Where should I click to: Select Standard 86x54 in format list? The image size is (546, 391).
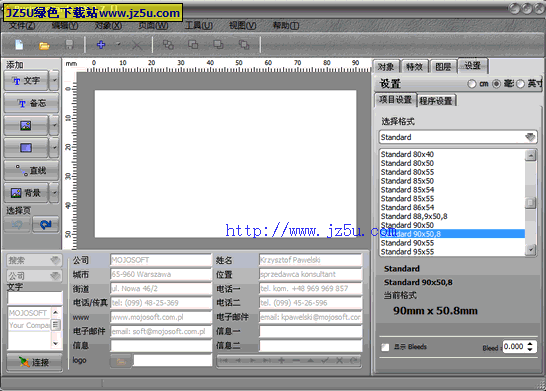click(452, 208)
